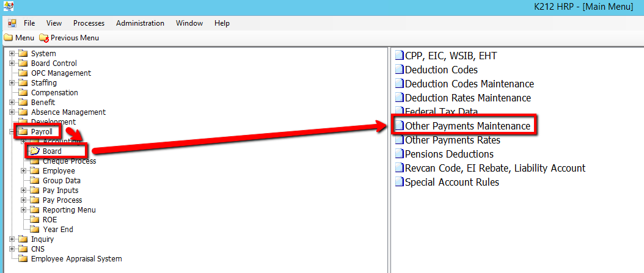Collapse the Payroll tree node

tap(12, 132)
